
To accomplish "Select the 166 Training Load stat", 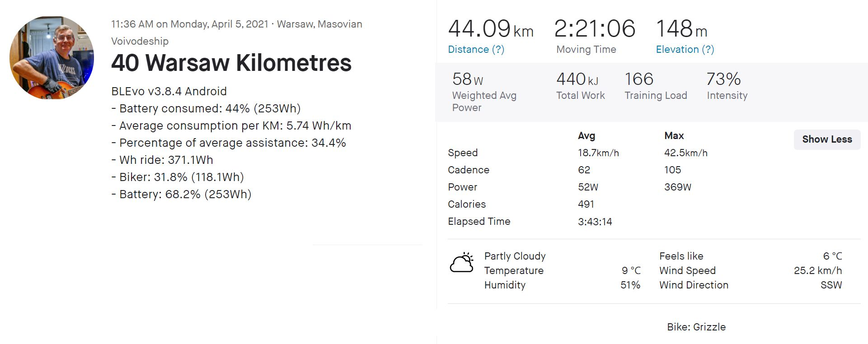I will point(639,80).
